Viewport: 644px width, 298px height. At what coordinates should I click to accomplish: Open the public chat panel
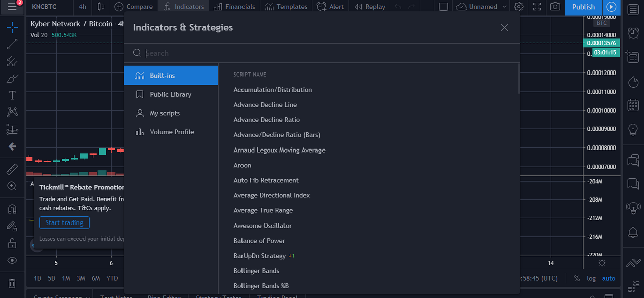[x=633, y=161]
